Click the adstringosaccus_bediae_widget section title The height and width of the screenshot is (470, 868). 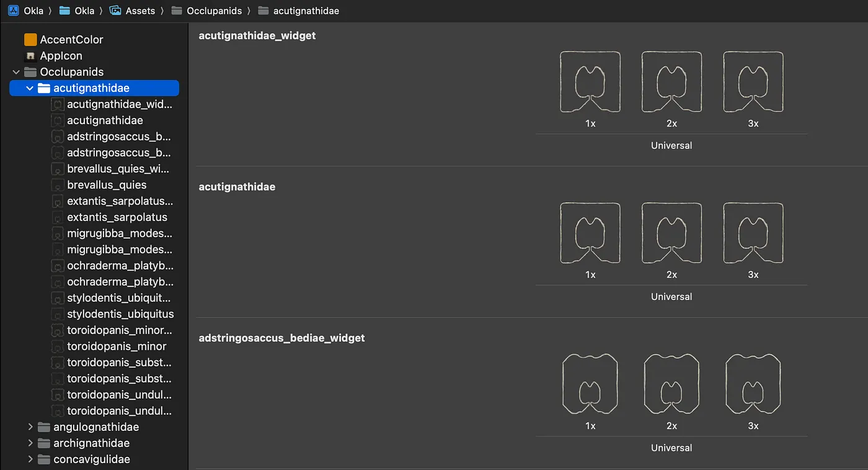281,338
